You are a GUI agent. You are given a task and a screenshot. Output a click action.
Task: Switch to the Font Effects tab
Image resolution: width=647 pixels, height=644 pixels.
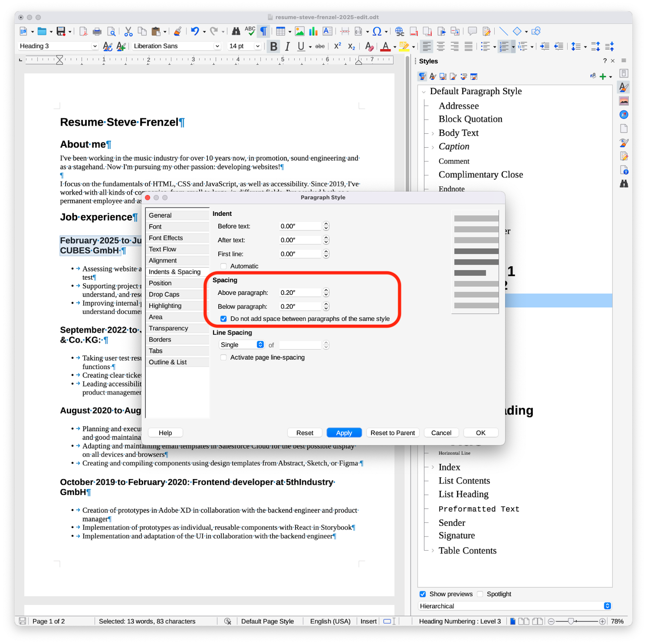click(x=166, y=238)
